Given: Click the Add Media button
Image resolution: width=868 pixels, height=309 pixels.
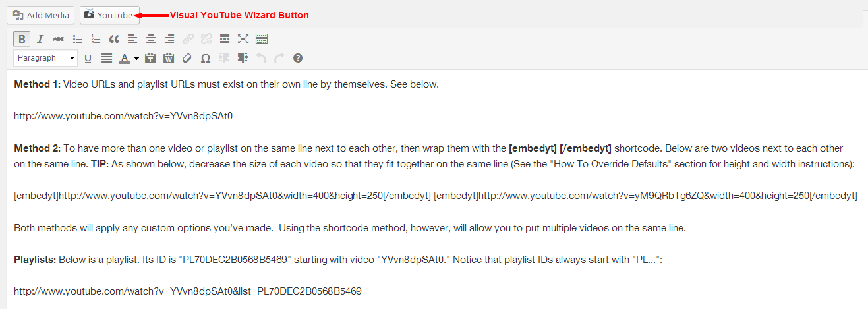Looking at the screenshot, I should tap(40, 15).
